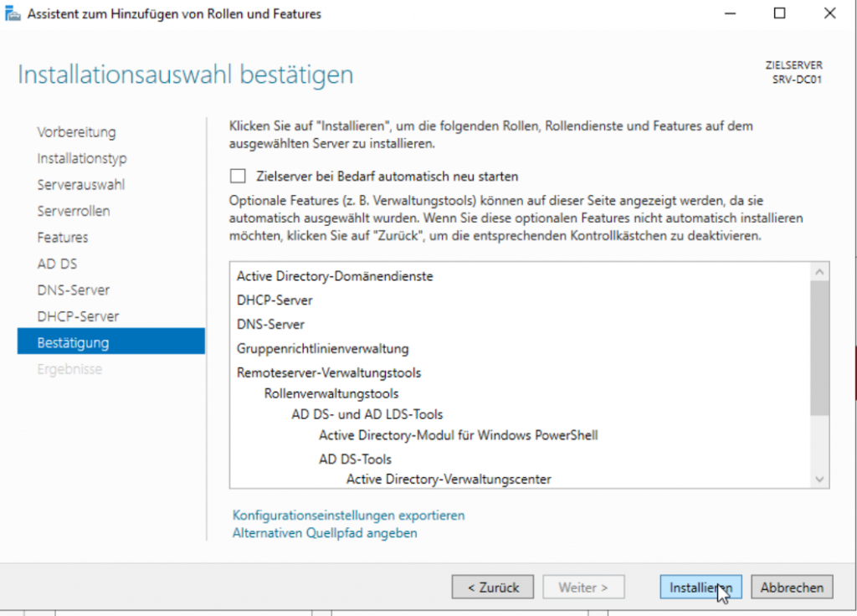
Task: Go to the DNS-Server step
Action: tap(74, 290)
